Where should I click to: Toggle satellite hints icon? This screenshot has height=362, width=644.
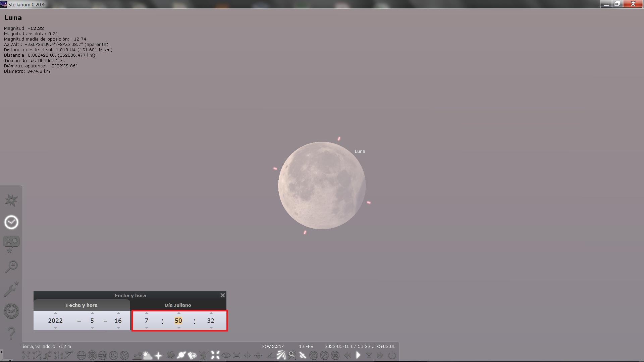pyautogui.click(x=303, y=355)
